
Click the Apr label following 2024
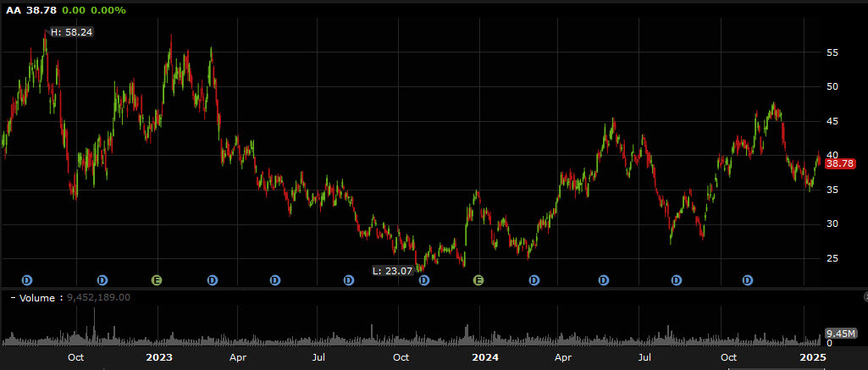tap(563, 357)
